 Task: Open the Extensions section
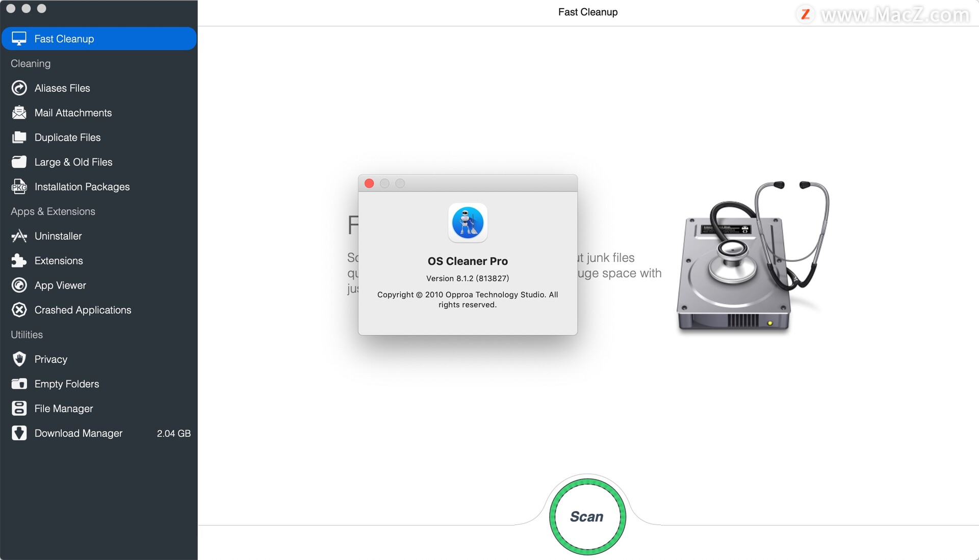click(59, 260)
